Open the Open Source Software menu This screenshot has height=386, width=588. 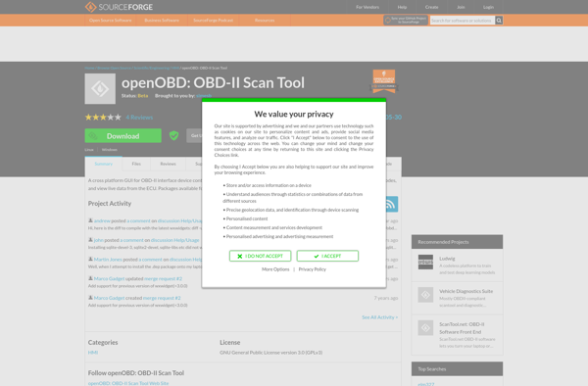[110, 21]
